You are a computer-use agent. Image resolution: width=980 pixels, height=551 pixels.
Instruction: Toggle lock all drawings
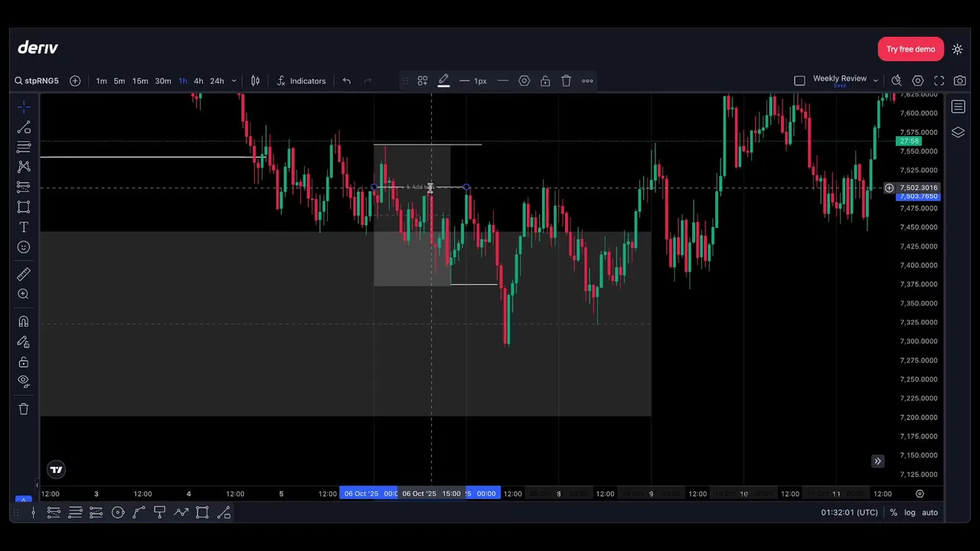pos(24,362)
